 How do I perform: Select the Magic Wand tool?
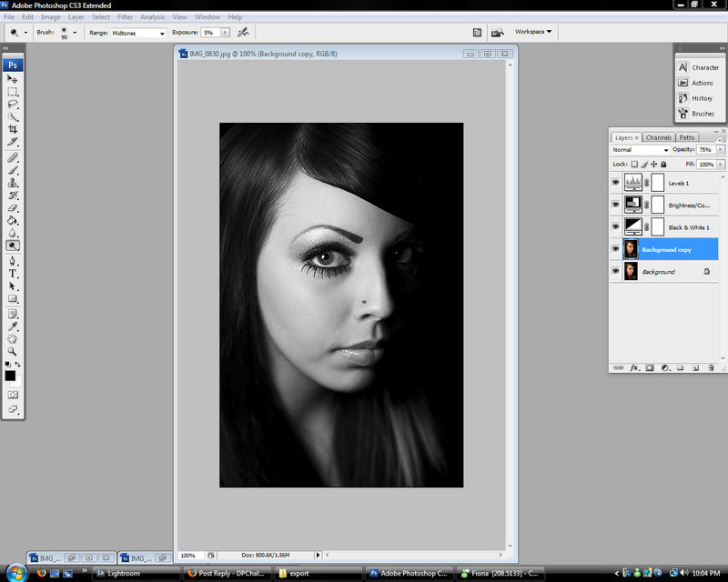[x=13, y=116]
